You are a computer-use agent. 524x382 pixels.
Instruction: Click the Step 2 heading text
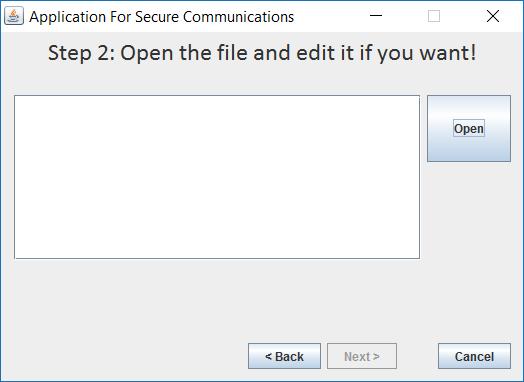point(262,53)
